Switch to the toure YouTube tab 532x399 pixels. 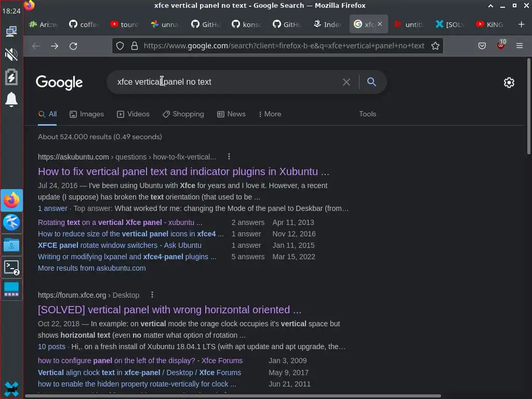125,24
